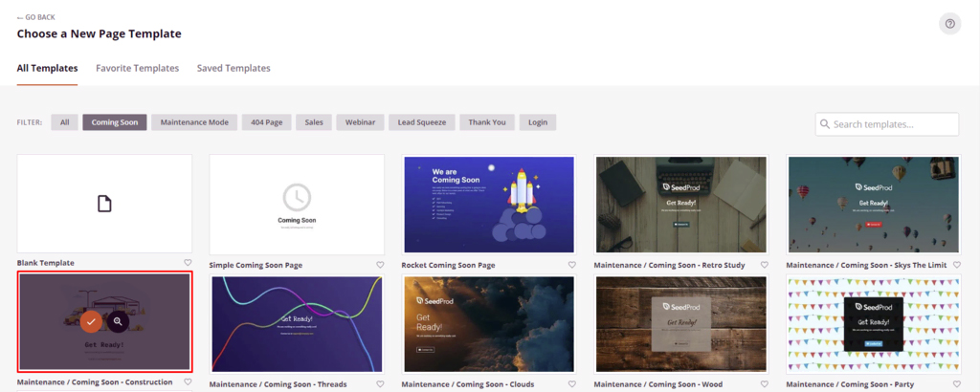This screenshot has width=980, height=392.
Task: Pick the Clouds template thumbnail
Action: (489, 324)
